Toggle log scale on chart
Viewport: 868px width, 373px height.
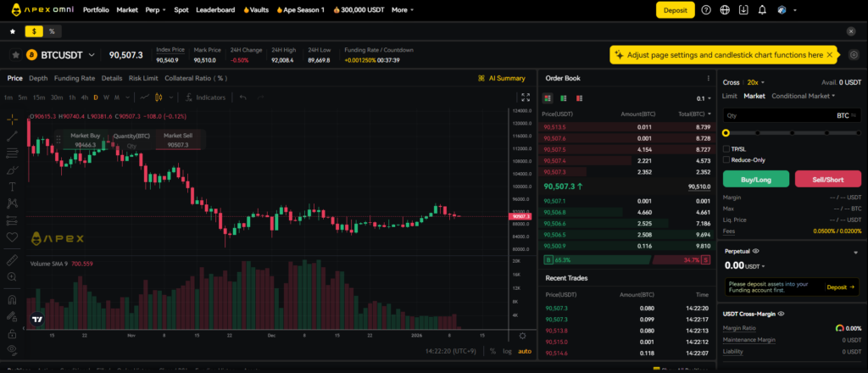tap(507, 351)
